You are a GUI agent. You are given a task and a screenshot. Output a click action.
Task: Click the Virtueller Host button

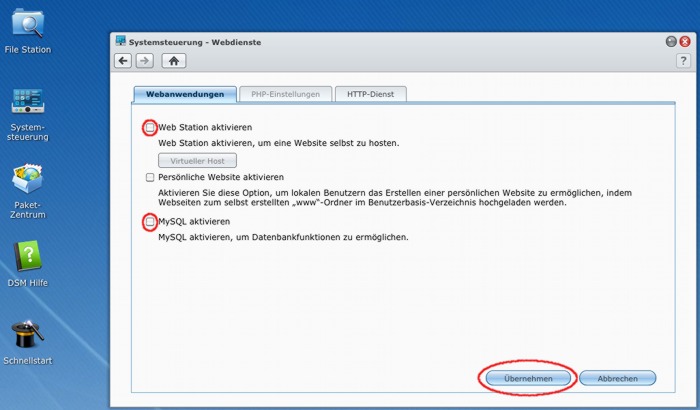click(x=196, y=160)
